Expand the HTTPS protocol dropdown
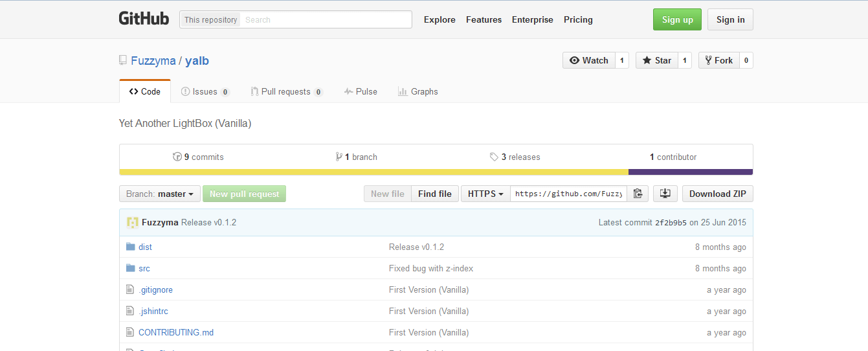The width and height of the screenshot is (868, 351). click(485, 194)
